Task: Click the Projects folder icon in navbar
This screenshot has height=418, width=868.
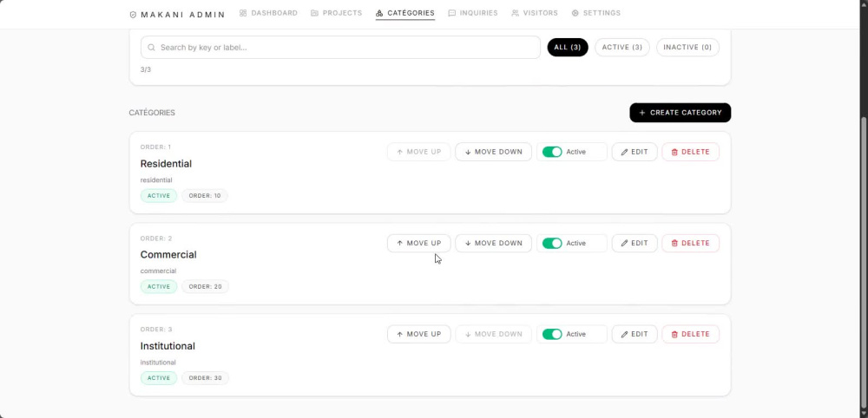Action: coord(314,13)
